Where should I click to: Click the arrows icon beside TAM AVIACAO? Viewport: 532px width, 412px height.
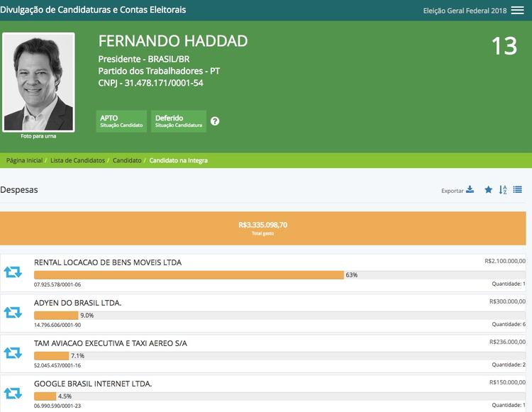pyautogui.click(x=13, y=352)
